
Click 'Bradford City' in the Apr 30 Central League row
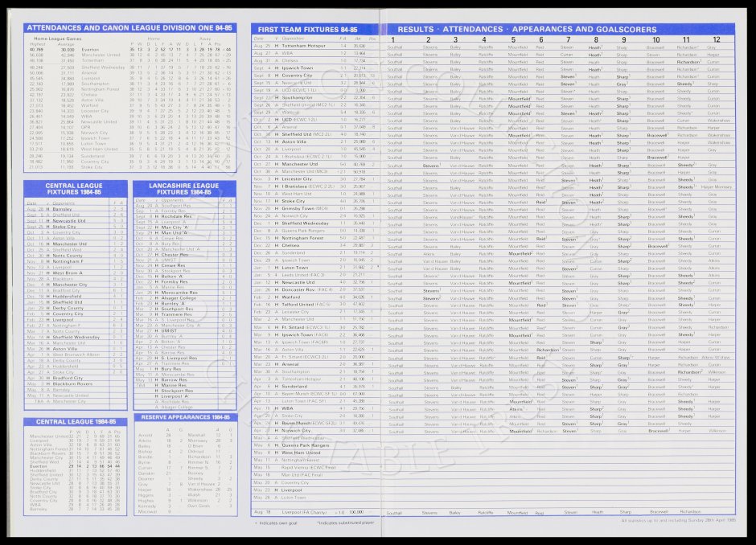(68, 379)
